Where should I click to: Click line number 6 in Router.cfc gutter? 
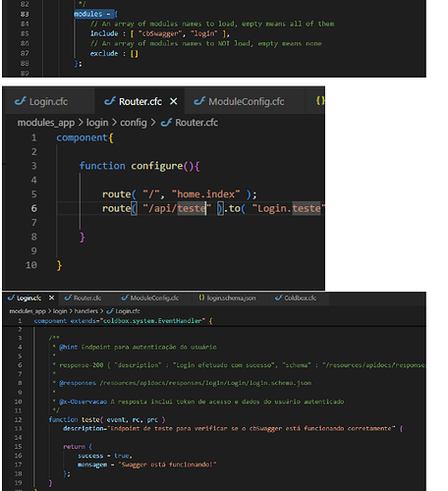[x=33, y=208]
